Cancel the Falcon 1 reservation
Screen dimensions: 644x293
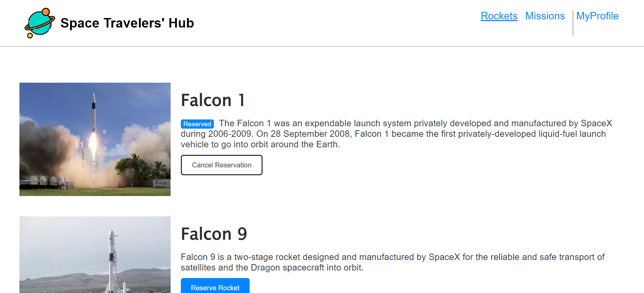point(222,165)
